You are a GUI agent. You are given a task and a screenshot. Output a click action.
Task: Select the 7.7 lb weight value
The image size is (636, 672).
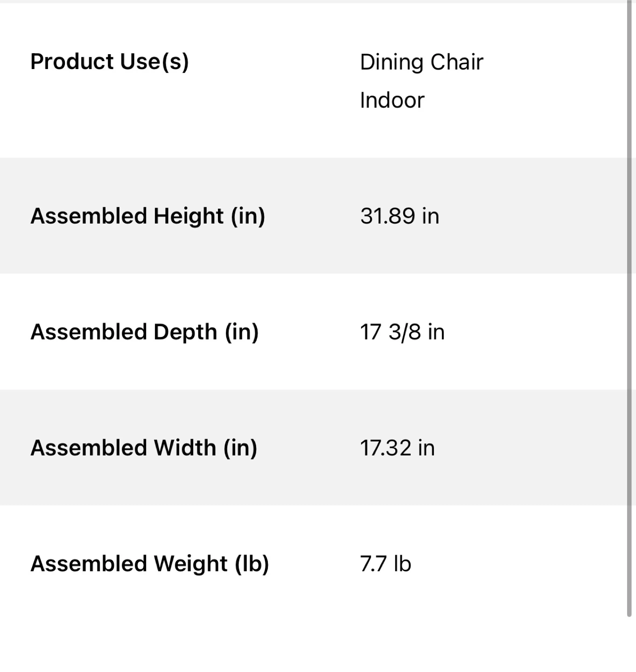pyautogui.click(x=385, y=563)
